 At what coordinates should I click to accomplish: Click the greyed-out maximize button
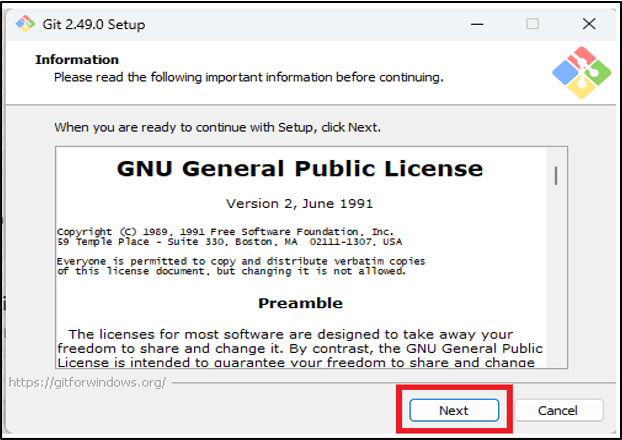click(532, 23)
